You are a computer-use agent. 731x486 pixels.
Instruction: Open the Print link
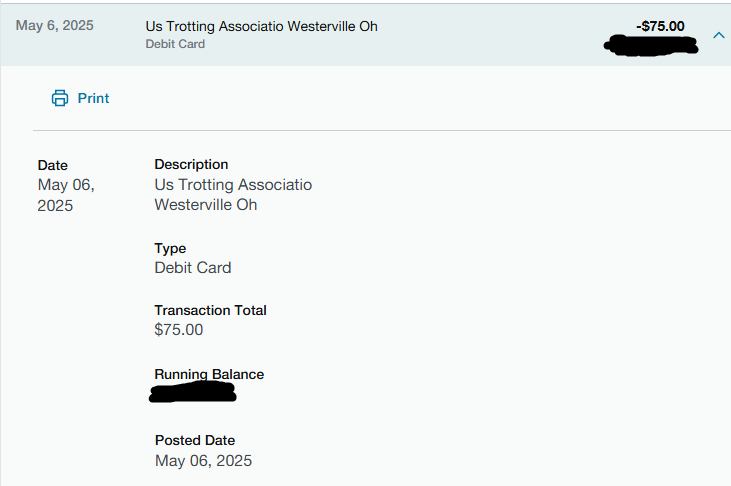[x=93, y=98]
